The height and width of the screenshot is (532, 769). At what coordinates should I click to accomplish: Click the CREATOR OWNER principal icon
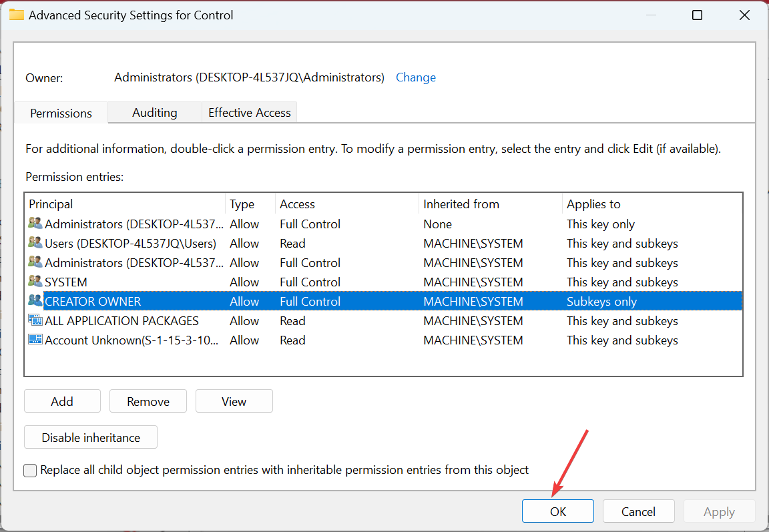coord(35,301)
